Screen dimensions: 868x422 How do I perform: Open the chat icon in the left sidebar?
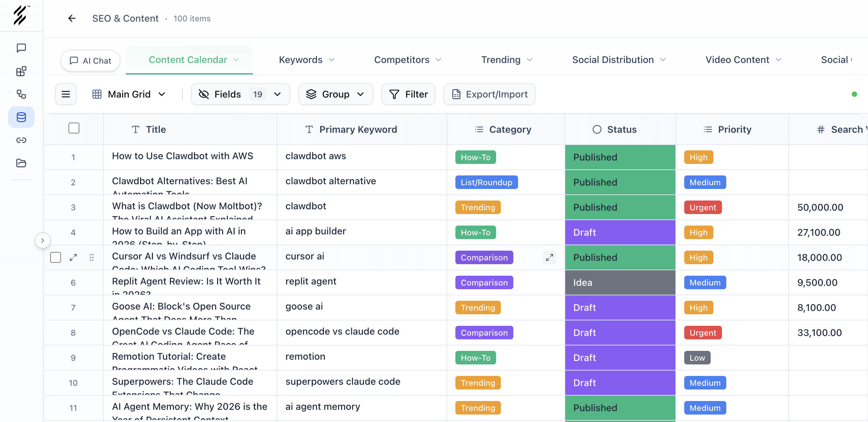coord(21,48)
